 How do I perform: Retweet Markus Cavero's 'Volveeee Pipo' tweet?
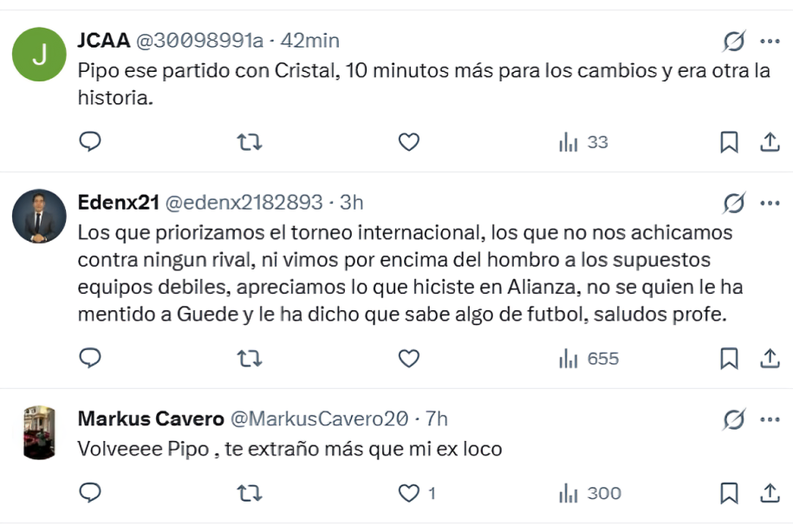(x=250, y=492)
